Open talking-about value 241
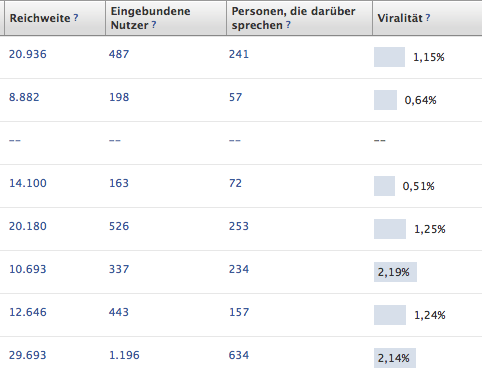 point(239,54)
